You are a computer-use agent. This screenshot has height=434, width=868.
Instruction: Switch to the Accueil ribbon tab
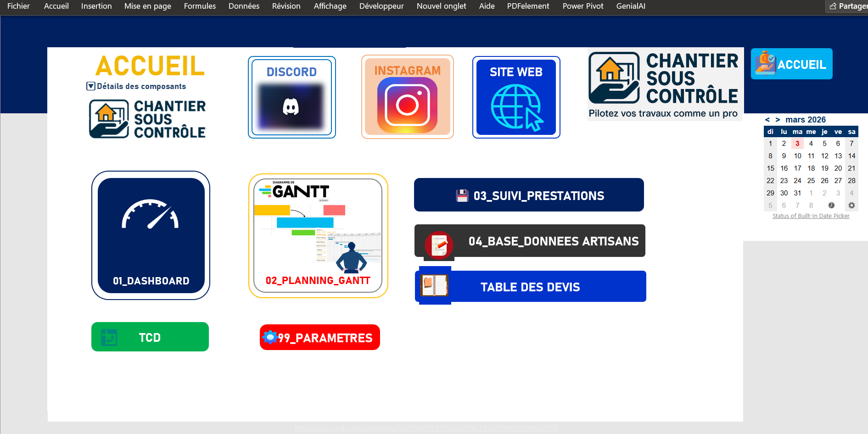56,6
